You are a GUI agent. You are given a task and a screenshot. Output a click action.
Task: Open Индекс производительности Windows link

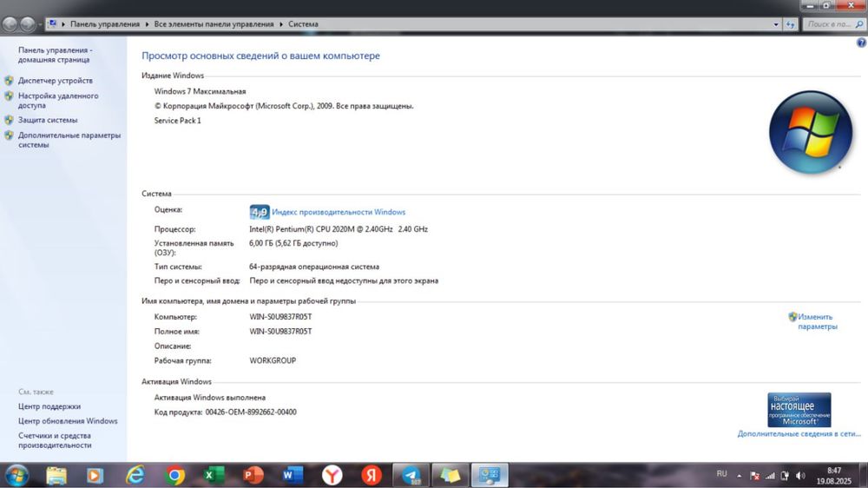(x=339, y=212)
